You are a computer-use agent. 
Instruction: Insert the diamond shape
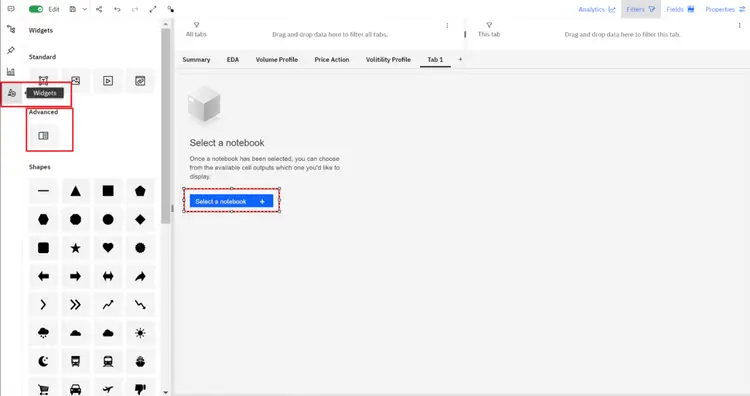[140, 220]
